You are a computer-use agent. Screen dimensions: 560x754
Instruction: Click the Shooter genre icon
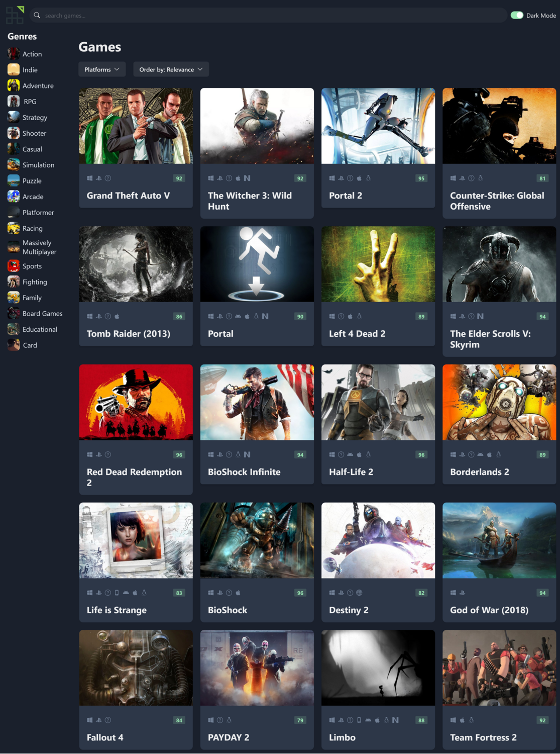pyautogui.click(x=14, y=133)
